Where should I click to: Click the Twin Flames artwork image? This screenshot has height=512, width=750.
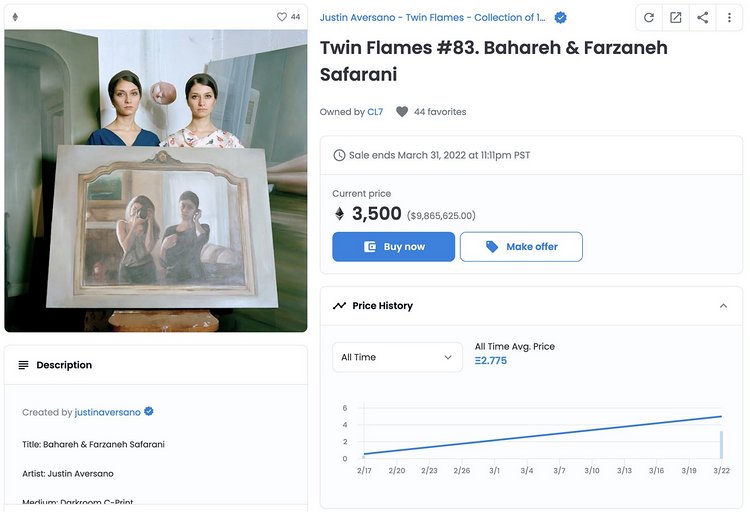(x=156, y=180)
